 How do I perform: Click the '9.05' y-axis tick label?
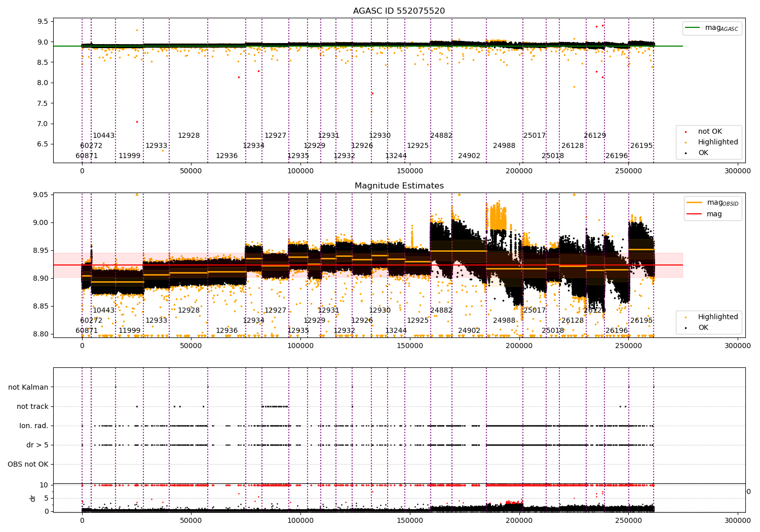[x=41, y=195]
